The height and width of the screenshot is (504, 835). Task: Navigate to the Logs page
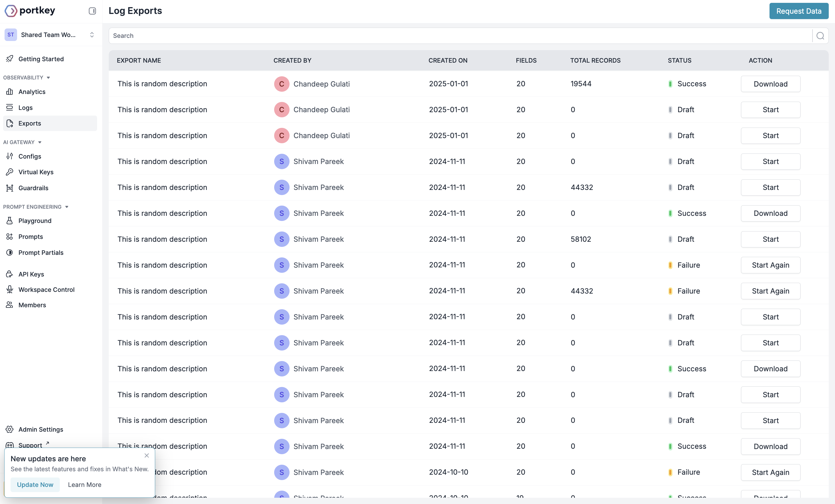tap(25, 107)
